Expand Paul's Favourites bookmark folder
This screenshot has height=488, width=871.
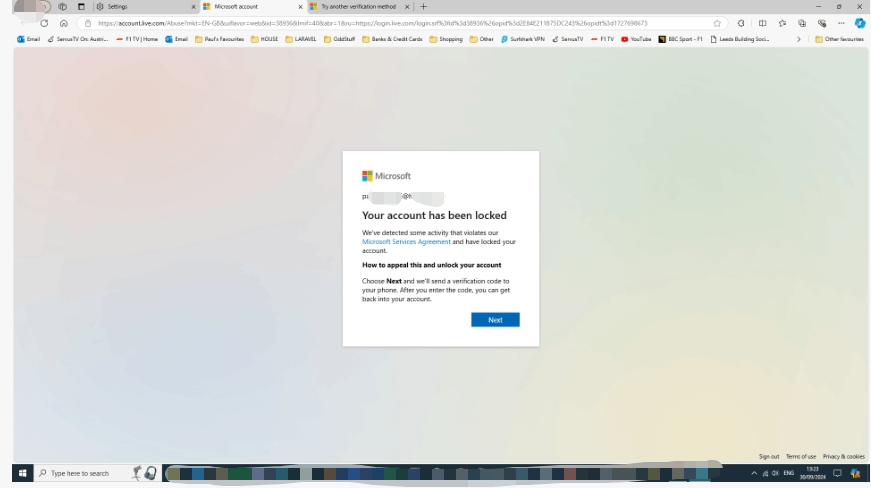pos(219,39)
